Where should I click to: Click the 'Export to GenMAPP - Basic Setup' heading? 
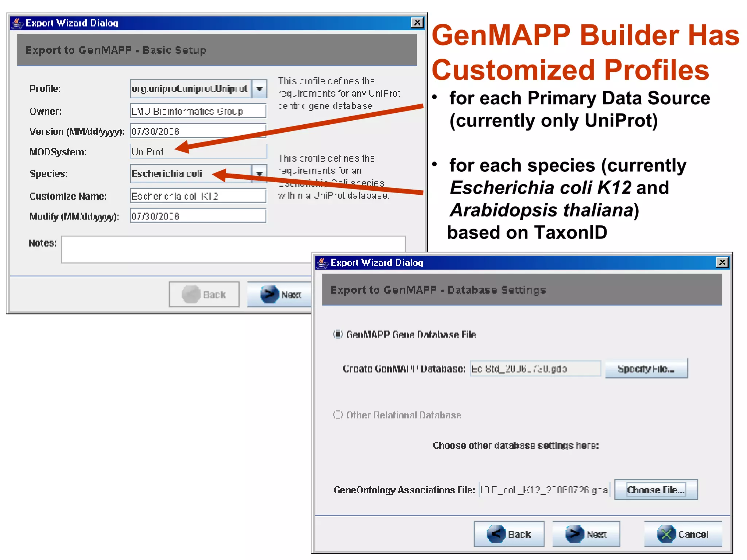[x=116, y=50]
